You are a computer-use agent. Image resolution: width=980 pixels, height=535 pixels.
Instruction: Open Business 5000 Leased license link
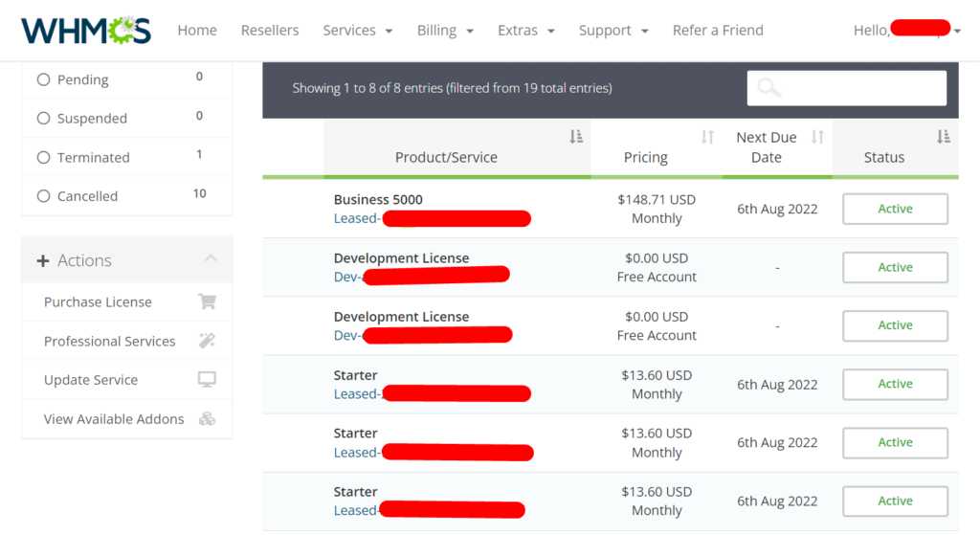(432, 219)
